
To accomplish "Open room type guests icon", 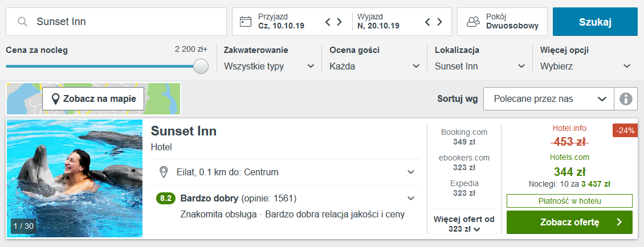I will 473,22.
